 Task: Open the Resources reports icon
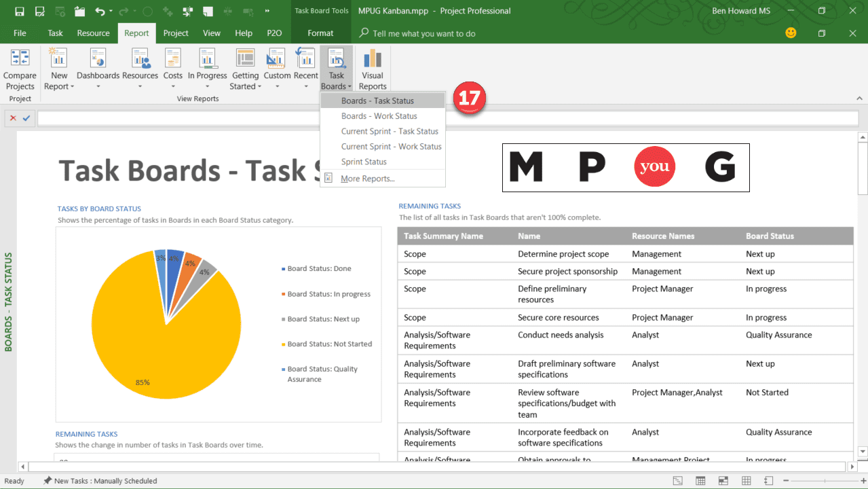(x=140, y=60)
